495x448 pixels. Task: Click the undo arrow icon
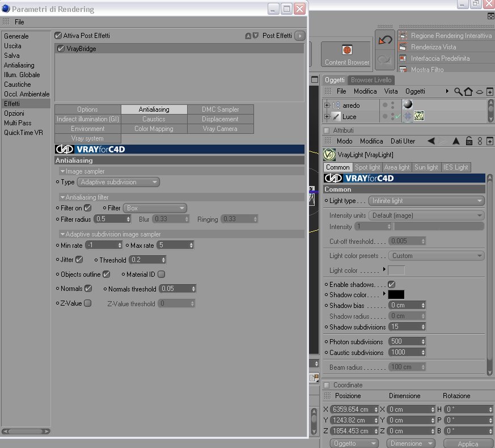tap(385, 40)
